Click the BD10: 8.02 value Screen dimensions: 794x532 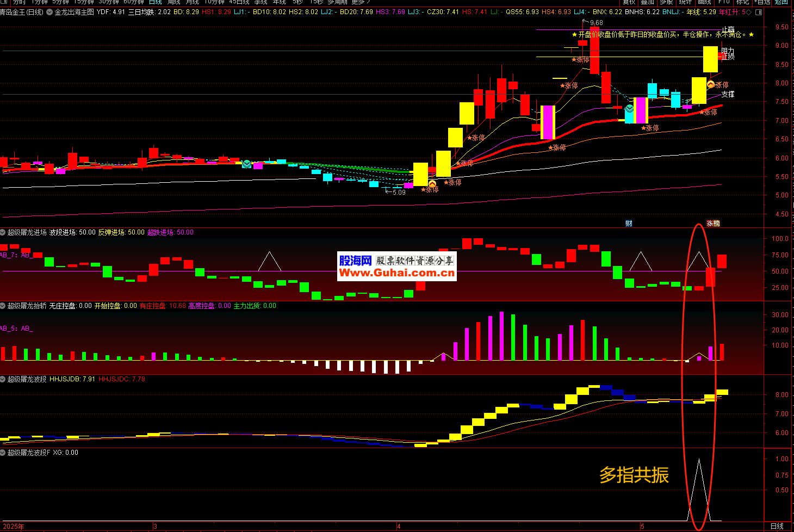(270, 12)
